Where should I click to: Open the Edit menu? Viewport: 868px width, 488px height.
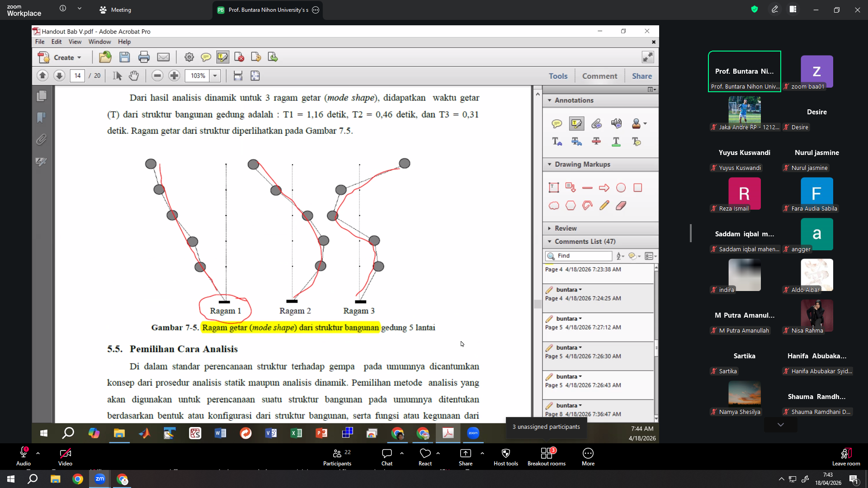[57, 42]
